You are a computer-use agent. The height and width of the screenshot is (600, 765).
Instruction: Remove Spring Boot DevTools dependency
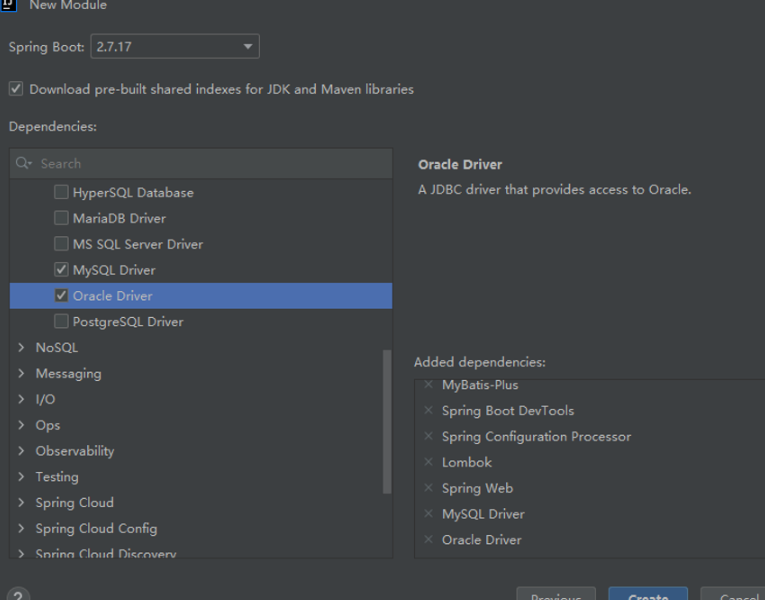coord(429,411)
